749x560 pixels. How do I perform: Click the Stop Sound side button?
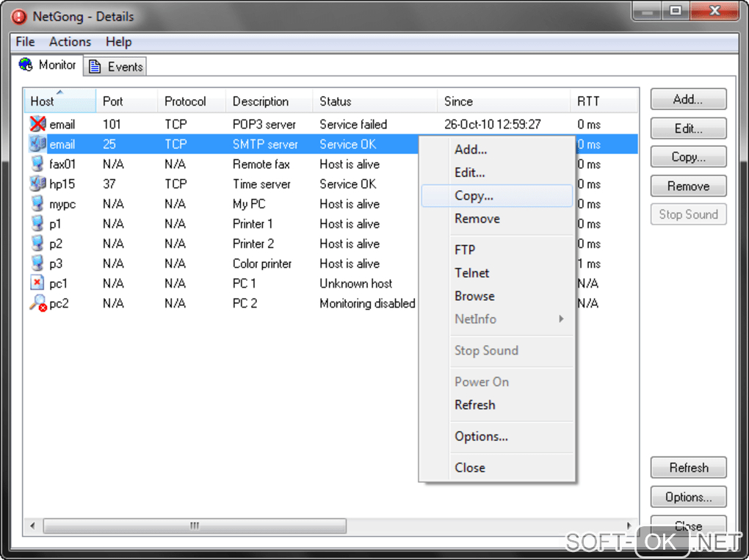click(688, 214)
